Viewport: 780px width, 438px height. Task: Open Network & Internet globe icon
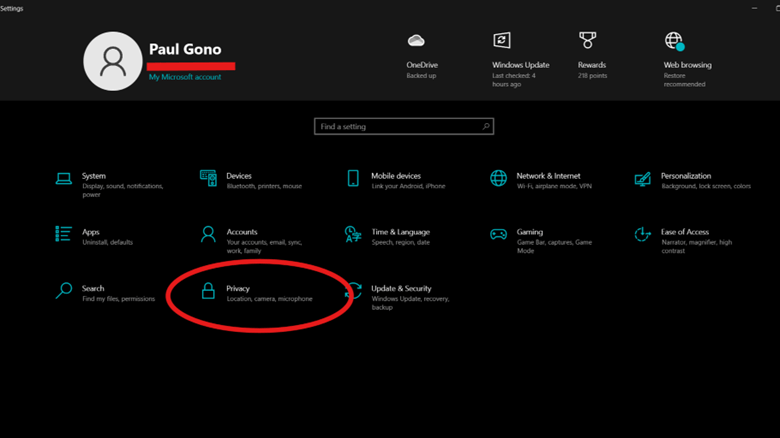tap(498, 179)
